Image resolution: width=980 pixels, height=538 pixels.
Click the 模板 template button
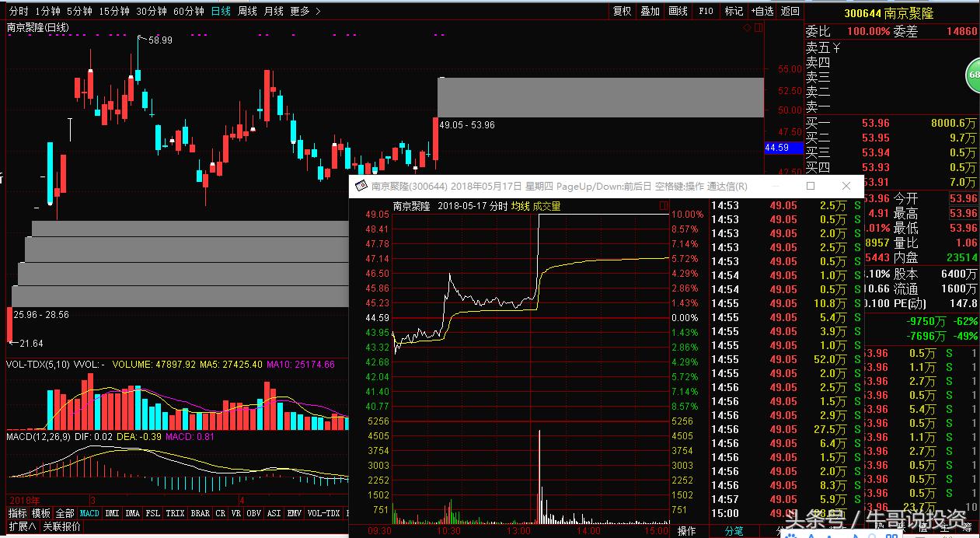41,513
